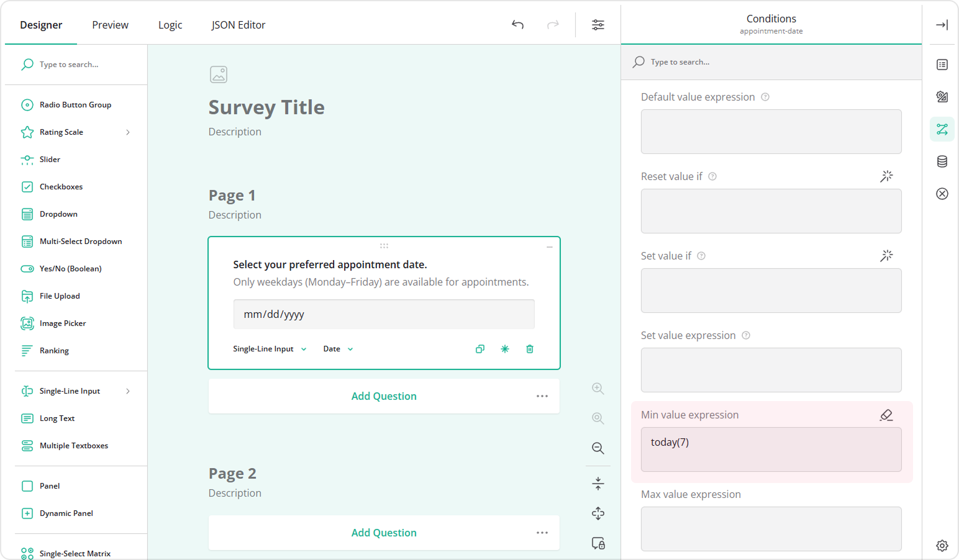Click Add Question on Page 2

383,533
